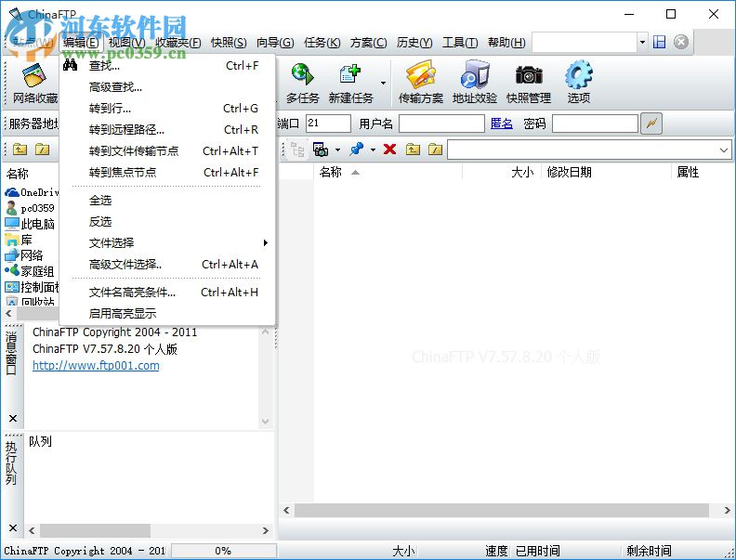Open 文件名高亮条件... menu item
The height and width of the screenshot is (560, 736).
(167, 293)
